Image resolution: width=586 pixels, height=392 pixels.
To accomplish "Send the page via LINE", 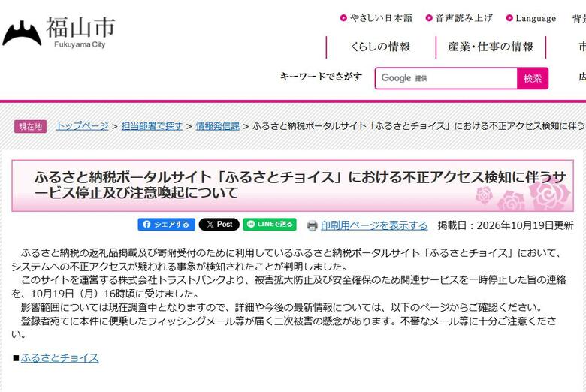I will pyautogui.click(x=270, y=225).
